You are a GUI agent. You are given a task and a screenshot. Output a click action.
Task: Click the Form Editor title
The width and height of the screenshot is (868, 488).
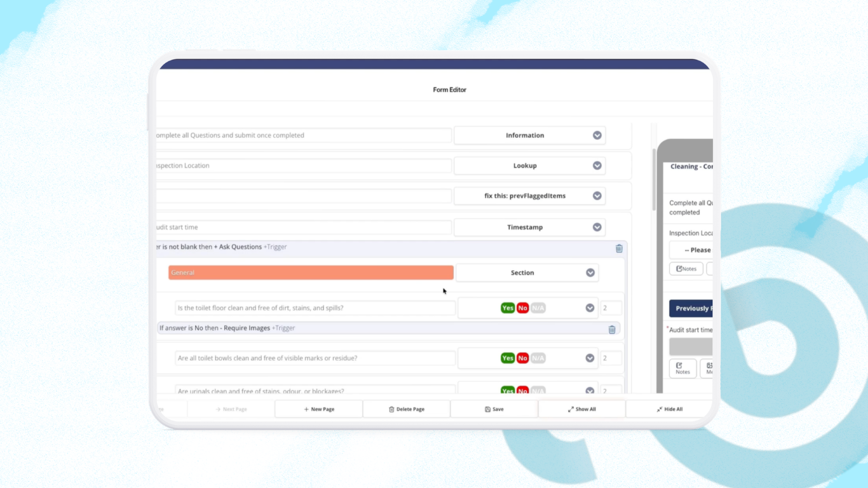450,90
